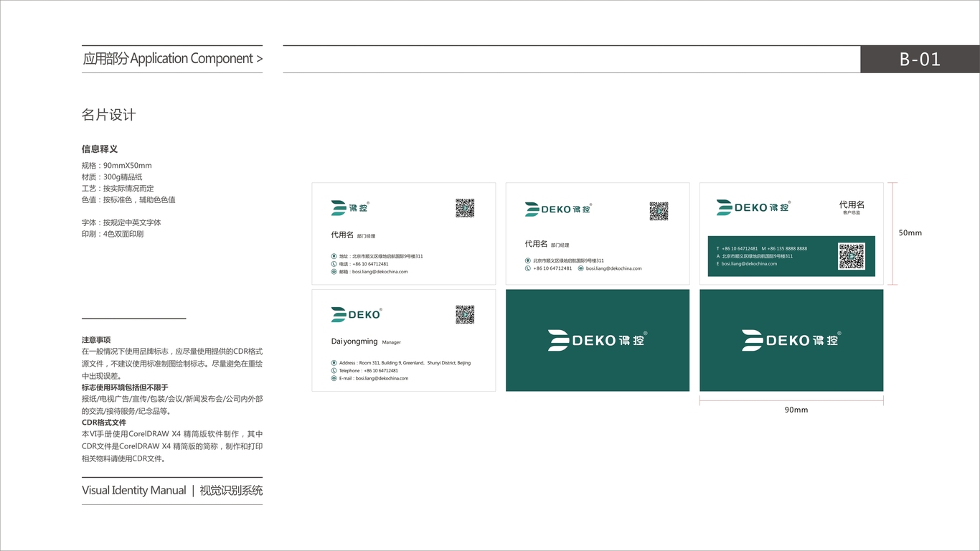Click the QR code on the Chinese-only 得控 logo card

coord(465,208)
